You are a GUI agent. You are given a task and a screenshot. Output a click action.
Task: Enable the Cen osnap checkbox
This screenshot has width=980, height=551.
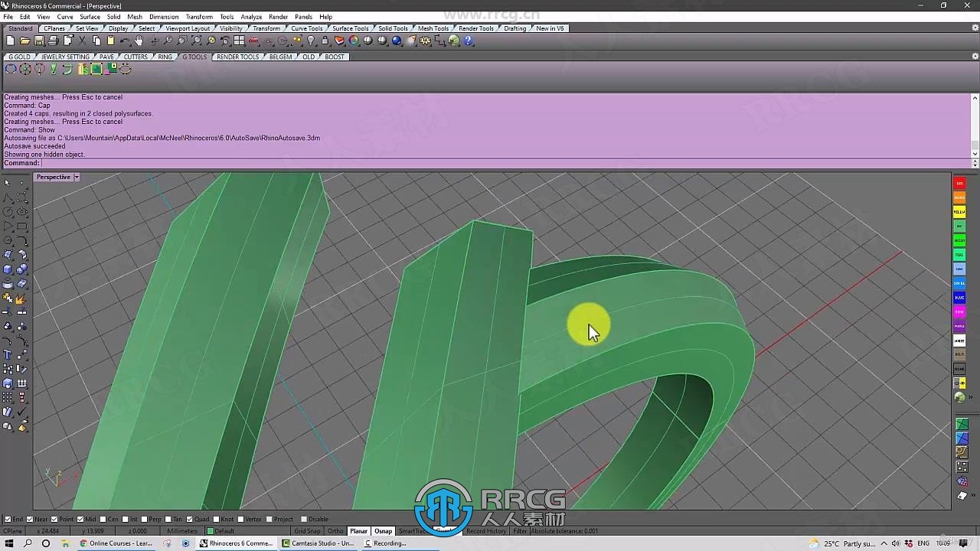point(103,519)
